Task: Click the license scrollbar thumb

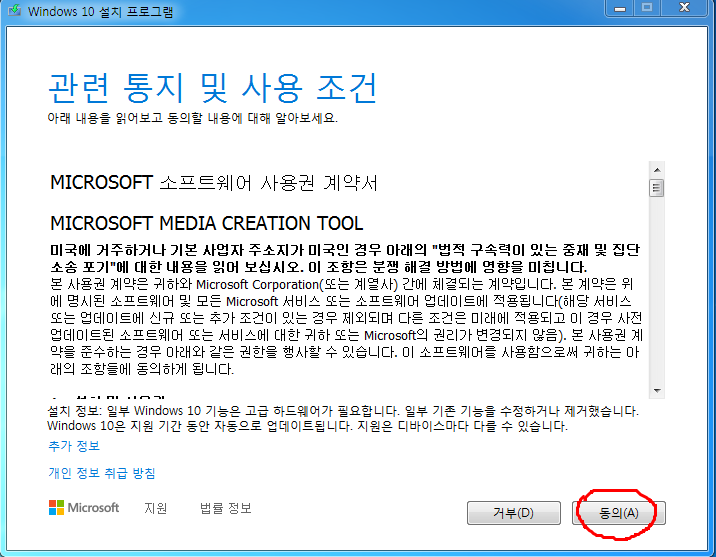Action: tap(657, 188)
